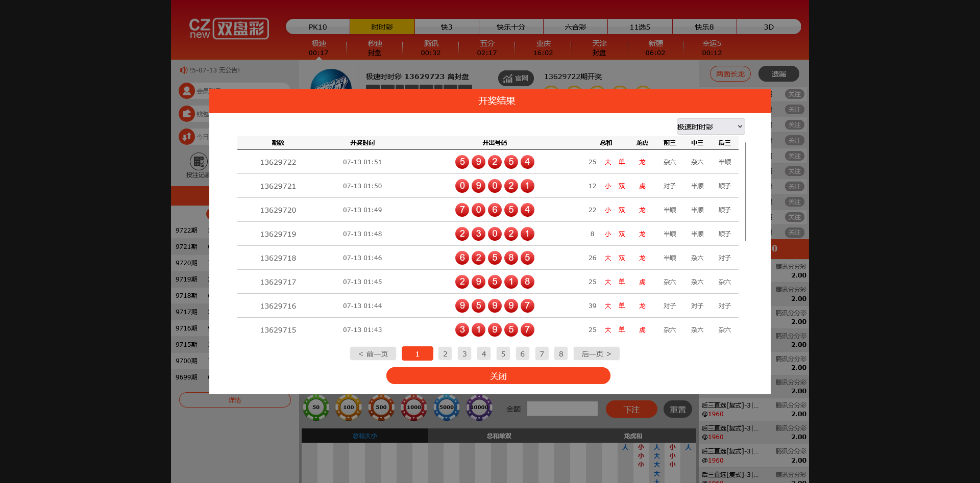Screen dimensions: 980x483
Task: Click the 金额 amount input field
Action: [x=562, y=409]
